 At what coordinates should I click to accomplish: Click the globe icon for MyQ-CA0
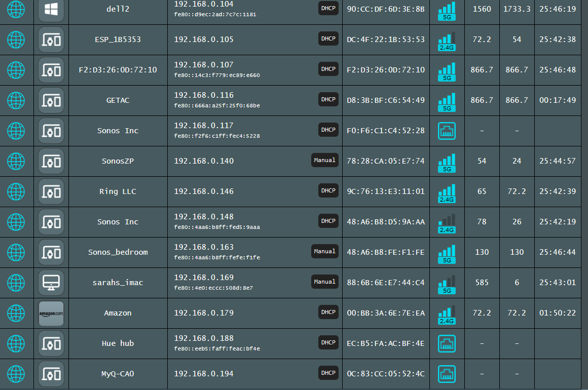click(x=16, y=374)
